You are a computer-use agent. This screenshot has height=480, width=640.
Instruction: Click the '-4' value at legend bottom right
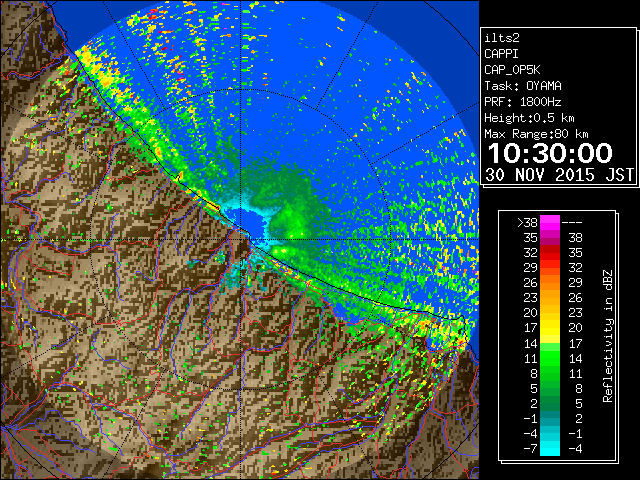575,448
